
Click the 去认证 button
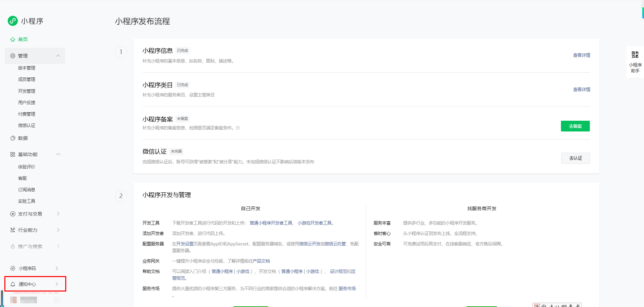pyautogui.click(x=575, y=158)
